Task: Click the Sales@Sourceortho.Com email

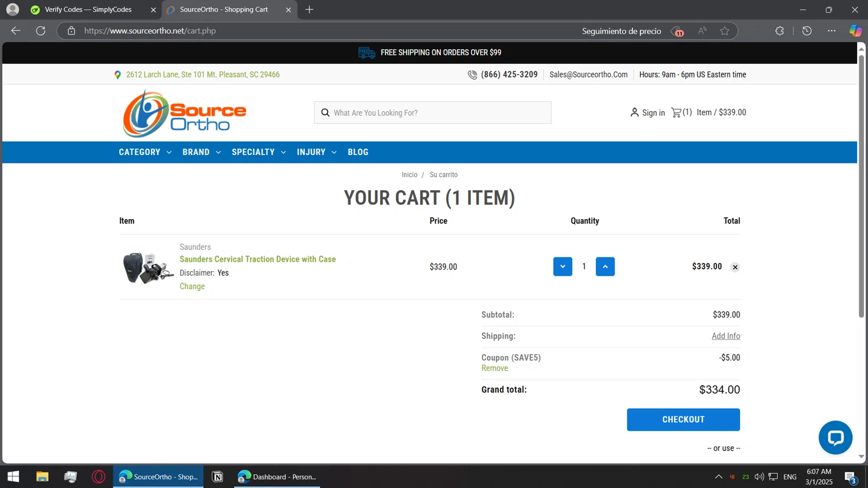Action: coord(589,75)
